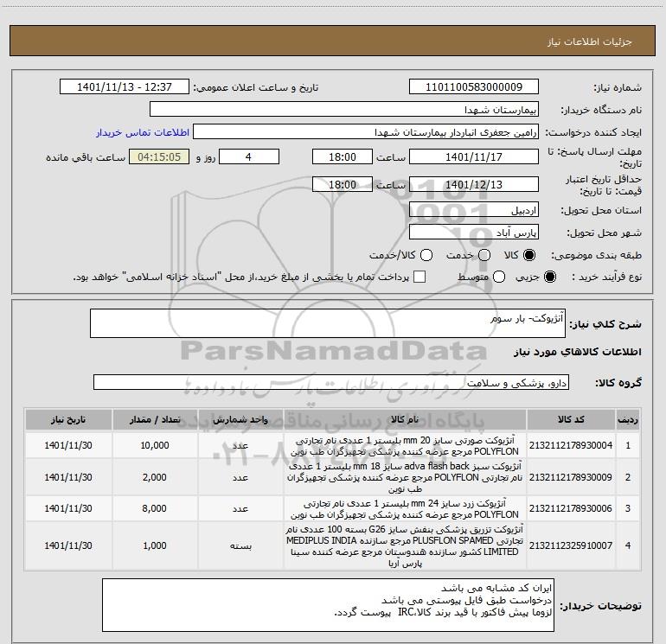Click the بسته unit cell in row 4
The image size is (666, 644).
[x=240, y=546]
